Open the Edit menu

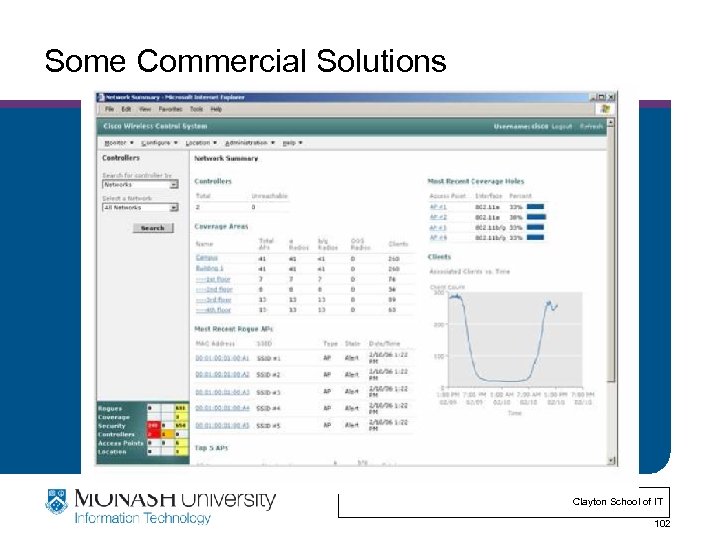pos(126,109)
